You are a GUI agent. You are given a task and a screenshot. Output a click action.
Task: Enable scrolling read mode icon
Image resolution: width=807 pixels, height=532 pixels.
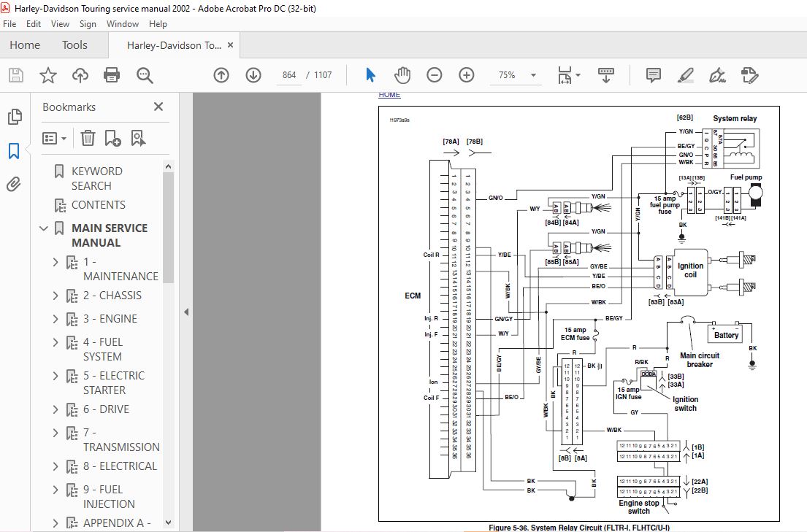605,75
